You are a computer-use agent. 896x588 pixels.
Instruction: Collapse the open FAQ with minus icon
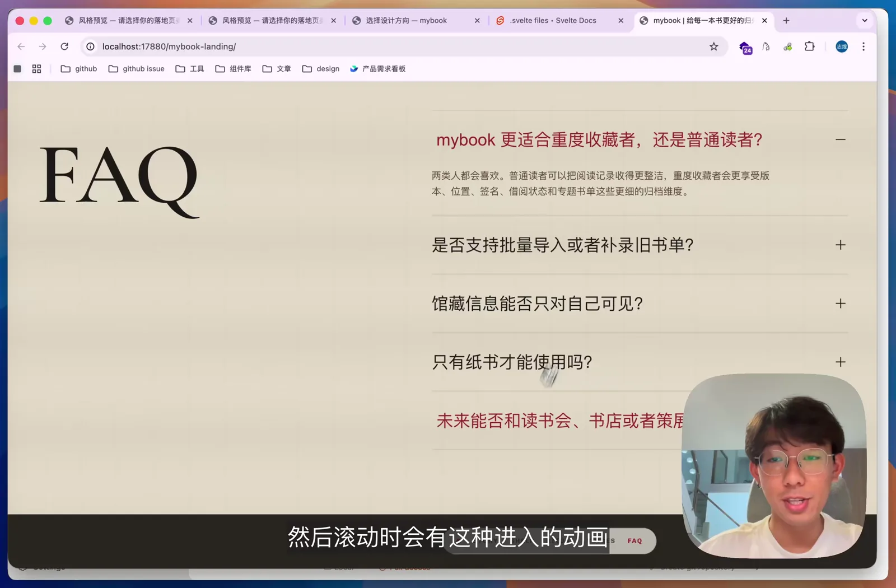[x=841, y=139]
